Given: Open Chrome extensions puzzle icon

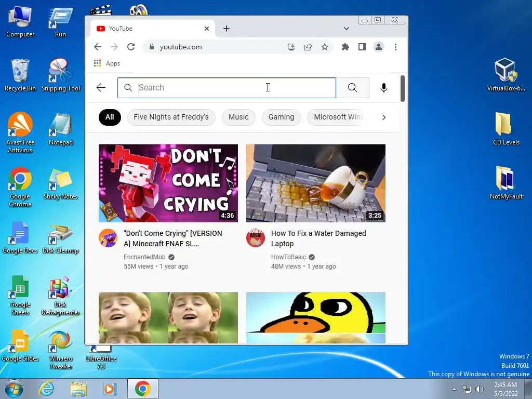Looking at the screenshot, I should pyautogui.click(x=345, y=47).
